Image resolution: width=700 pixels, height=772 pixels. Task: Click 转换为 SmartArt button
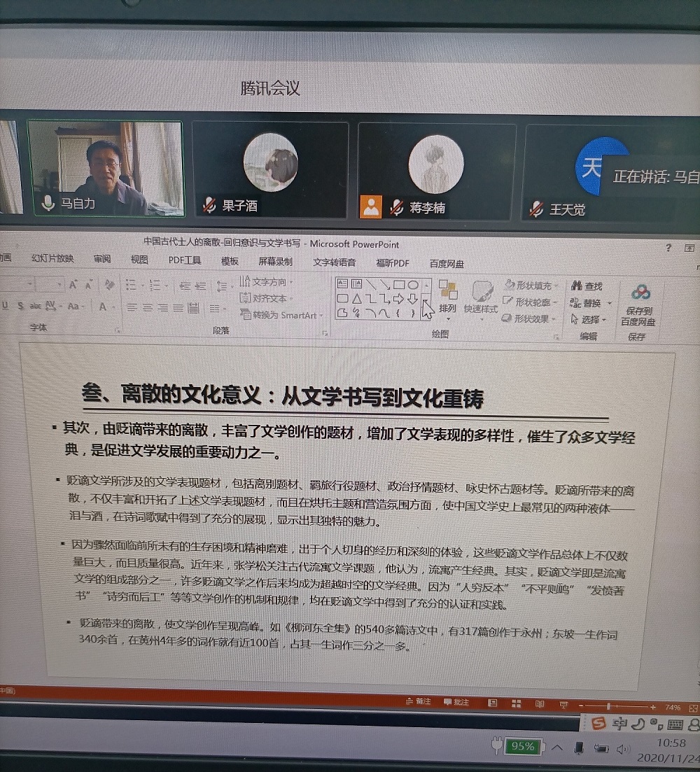click(279, 315)
